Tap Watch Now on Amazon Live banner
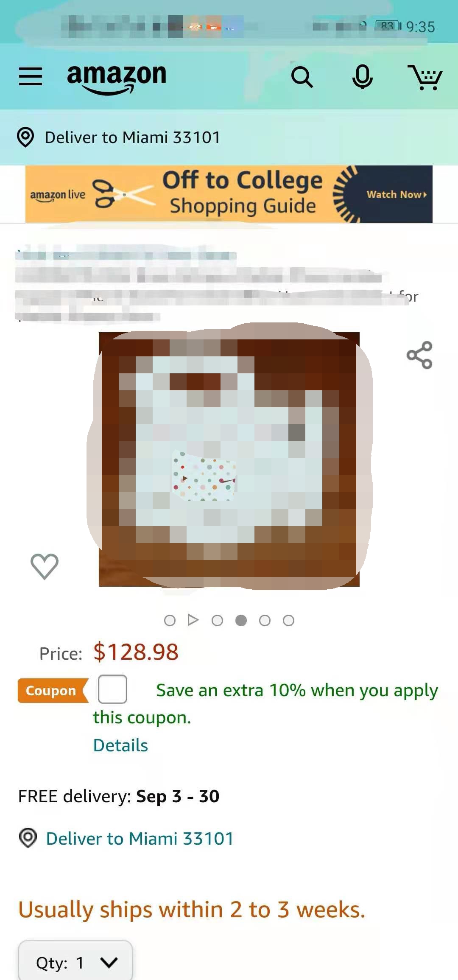 pos(397,194)
